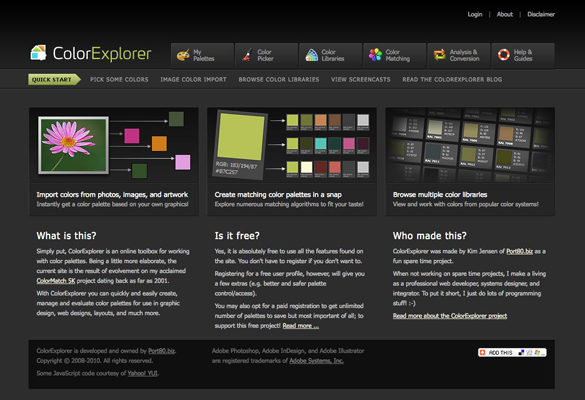The width and height of the screenshot is (585, 400).
Task: Choose Pick Some Colors in the quick start bar
Action: click(x=119, y=79)
